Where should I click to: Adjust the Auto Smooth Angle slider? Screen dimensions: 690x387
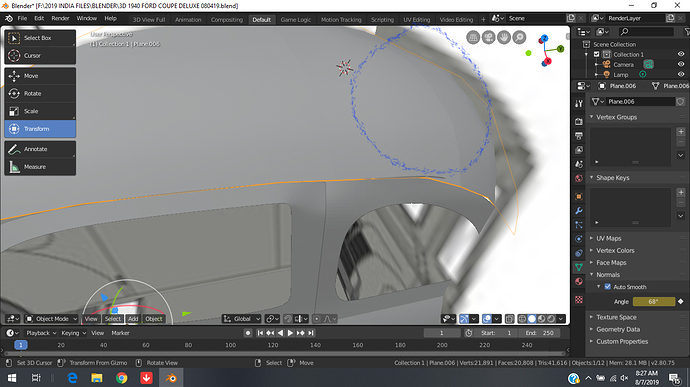(653, 302)
